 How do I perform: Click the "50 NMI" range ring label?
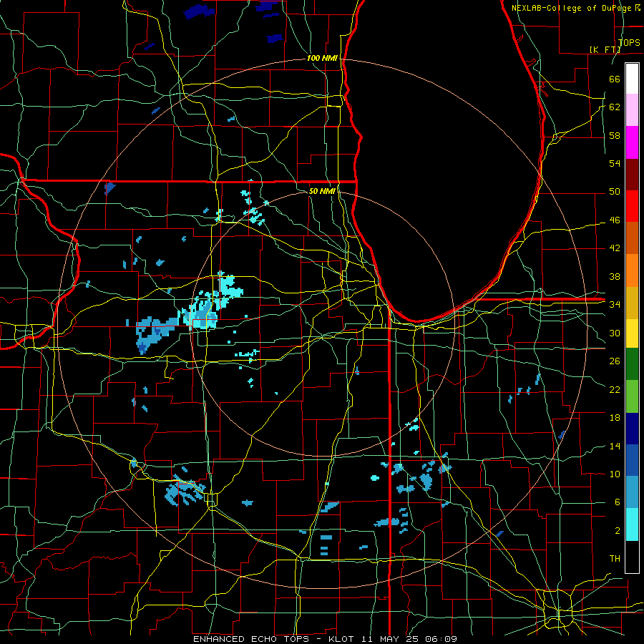pos(322,191)
